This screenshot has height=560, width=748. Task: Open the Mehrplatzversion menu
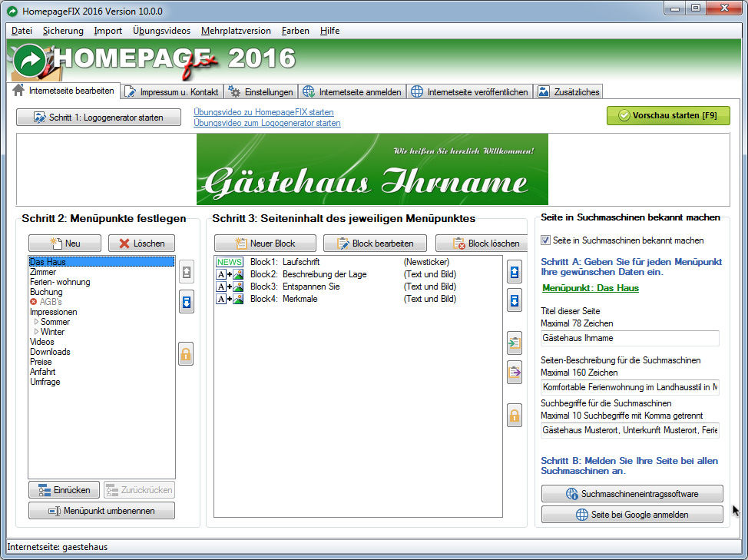click(236, 31)
